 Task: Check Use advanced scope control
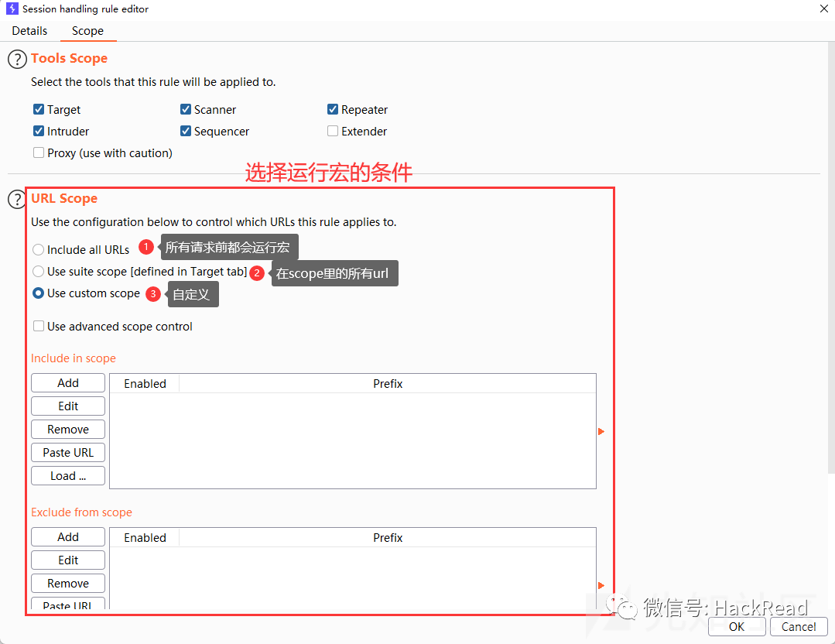[39, 326]
